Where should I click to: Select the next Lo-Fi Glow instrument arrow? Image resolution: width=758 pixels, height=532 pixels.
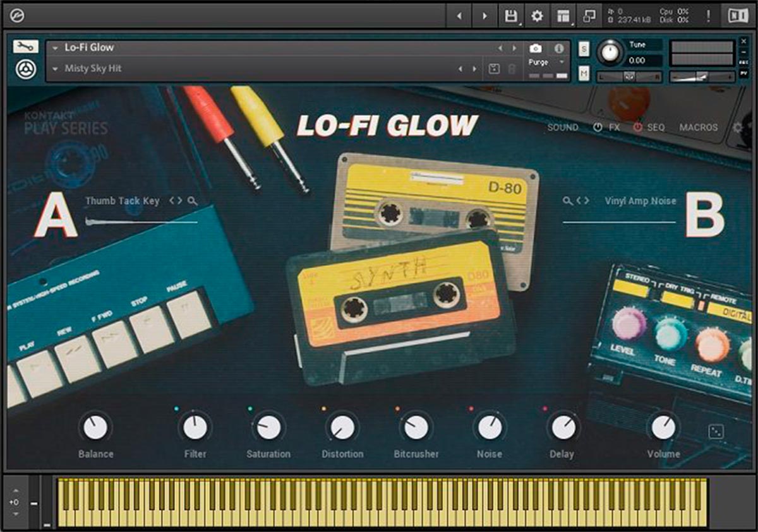(x=514, y=48)
